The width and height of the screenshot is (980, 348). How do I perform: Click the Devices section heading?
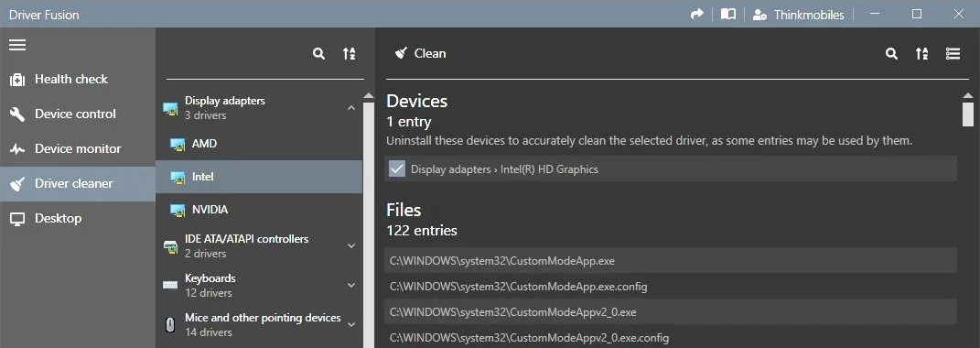point(417,101)
